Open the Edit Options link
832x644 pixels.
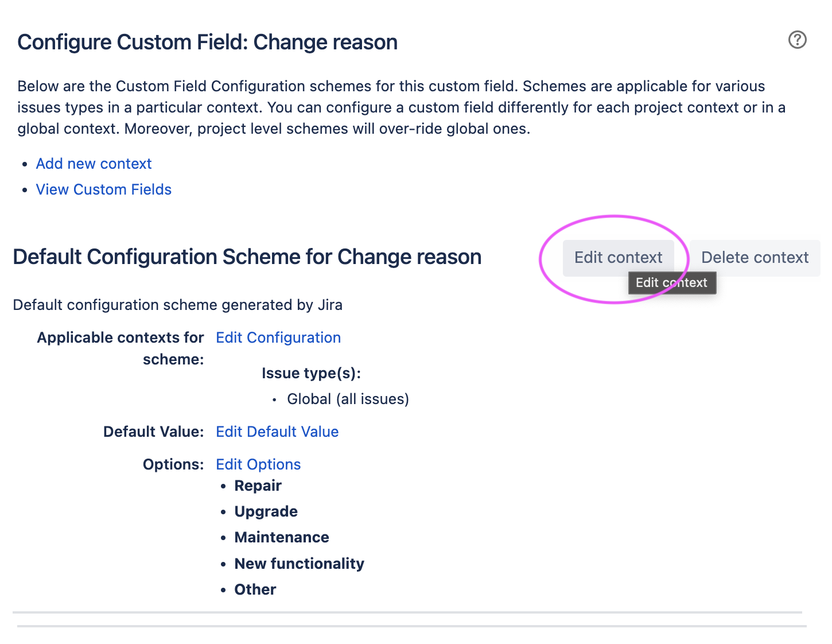[258, 464]
